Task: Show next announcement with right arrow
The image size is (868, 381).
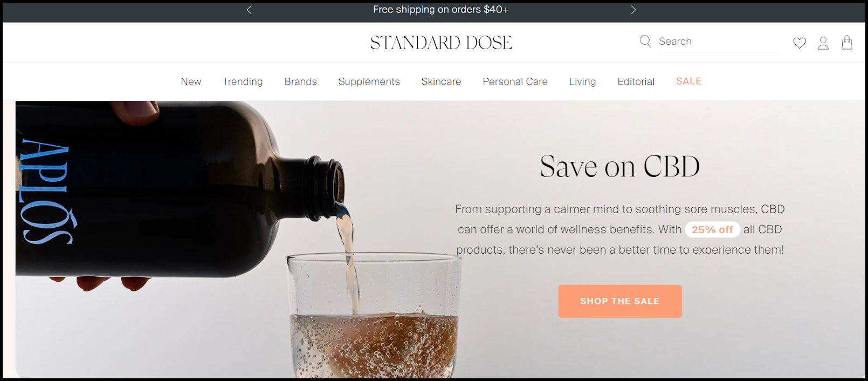Action: (633, 10)
